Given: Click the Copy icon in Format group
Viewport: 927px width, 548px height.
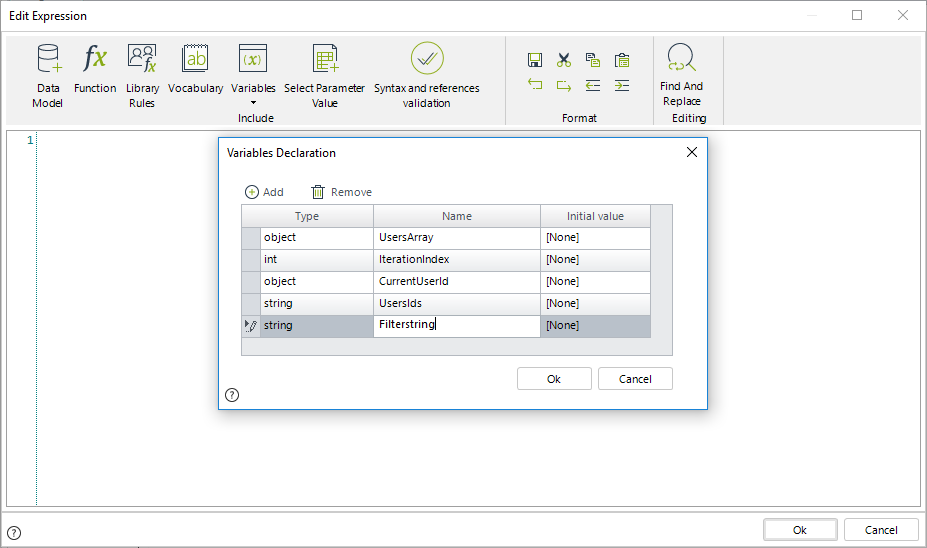Looking at the screenshot, I should [x=592, y=60].
